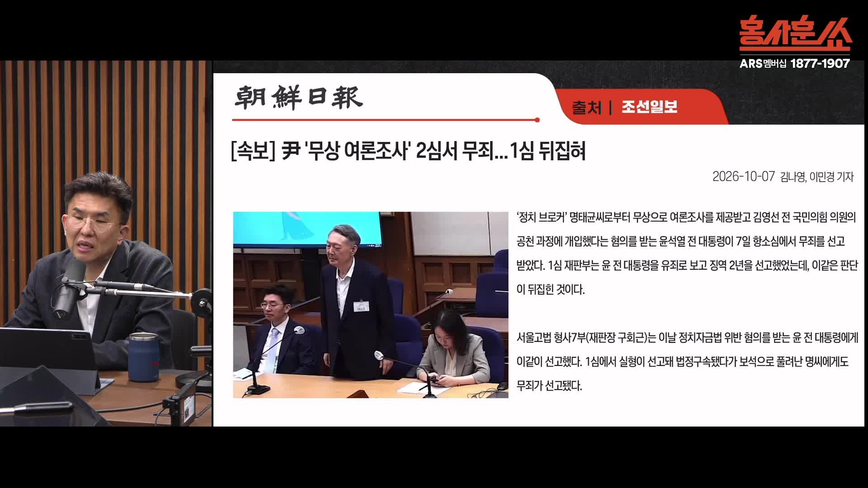Screen dimensions: 868x488
Task: Click the reporter names 김나영, 이민경 기자
Action: [x=817, y=177]
